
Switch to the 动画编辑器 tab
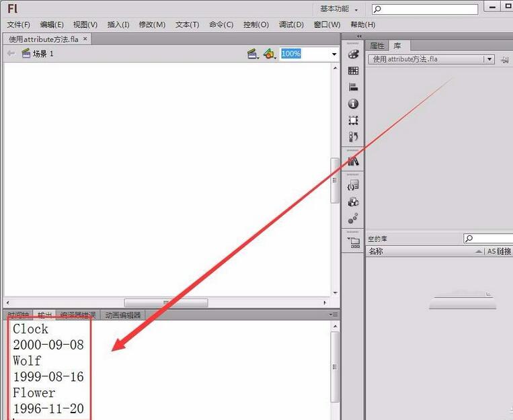pos(122,315)
